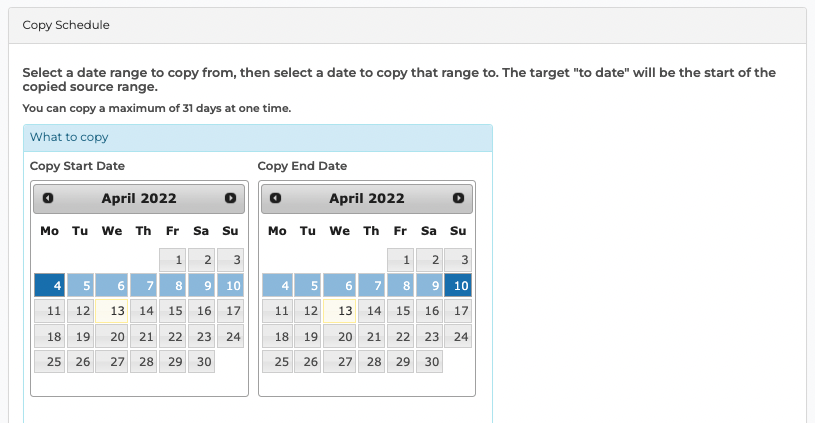The height and width of the screenshot is (423, 815).
Task: Select April 18 as Copy Start Date
Action: point(49,336)
